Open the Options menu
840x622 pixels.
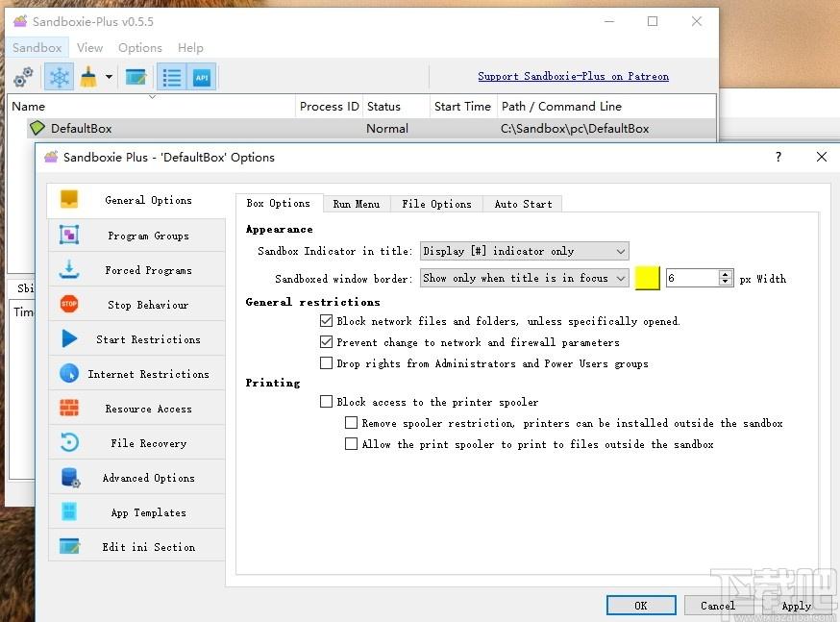139,48
